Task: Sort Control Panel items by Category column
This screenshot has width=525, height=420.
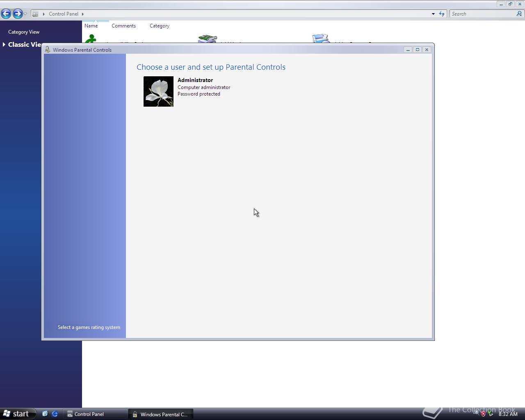Action: coord(160,26)
